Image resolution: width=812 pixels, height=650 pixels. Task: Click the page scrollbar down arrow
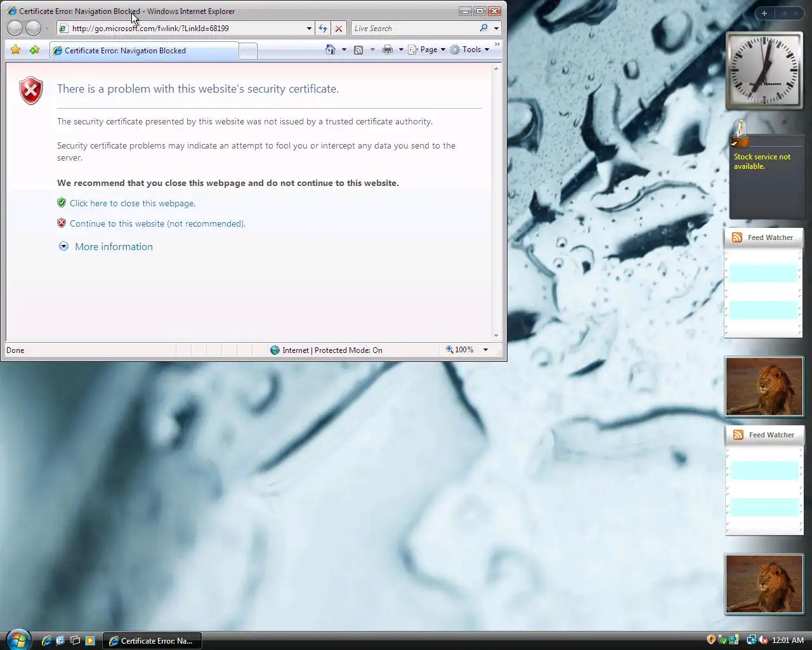coord(496,336)
